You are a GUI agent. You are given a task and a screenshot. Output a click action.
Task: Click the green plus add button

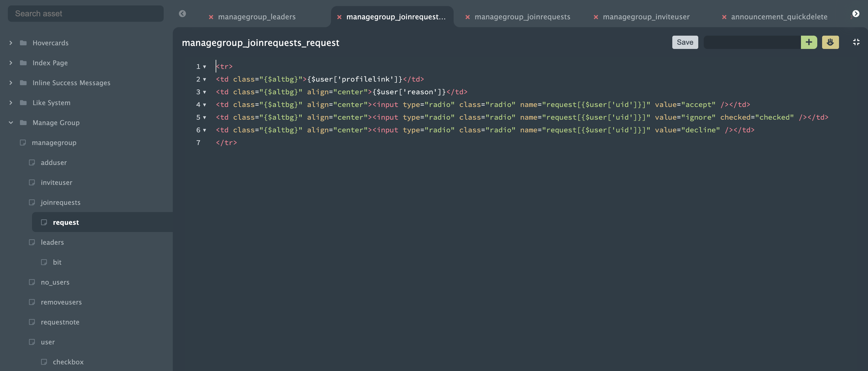pyautogui.click(x=809, y=42)
